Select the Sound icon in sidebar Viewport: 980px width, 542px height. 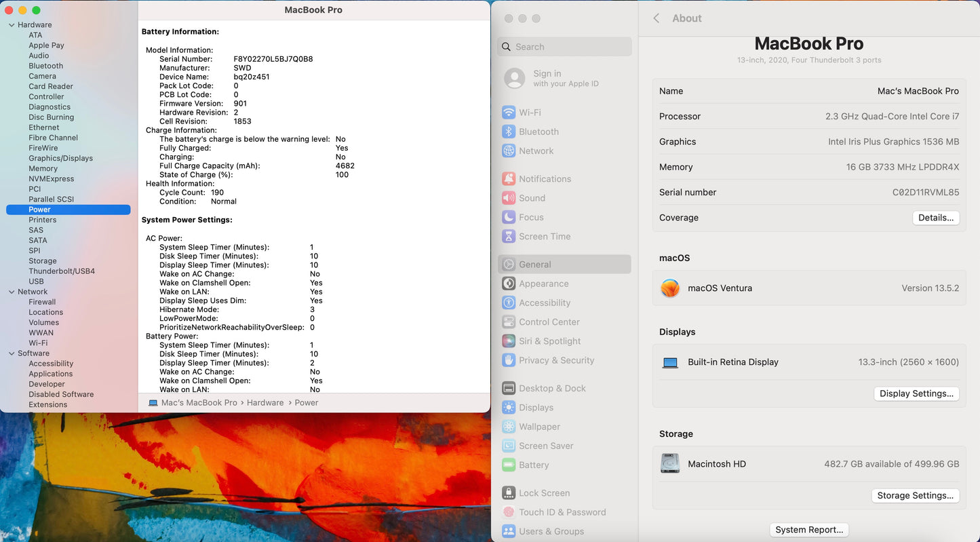pyautogui.click(x=509, y=198)
